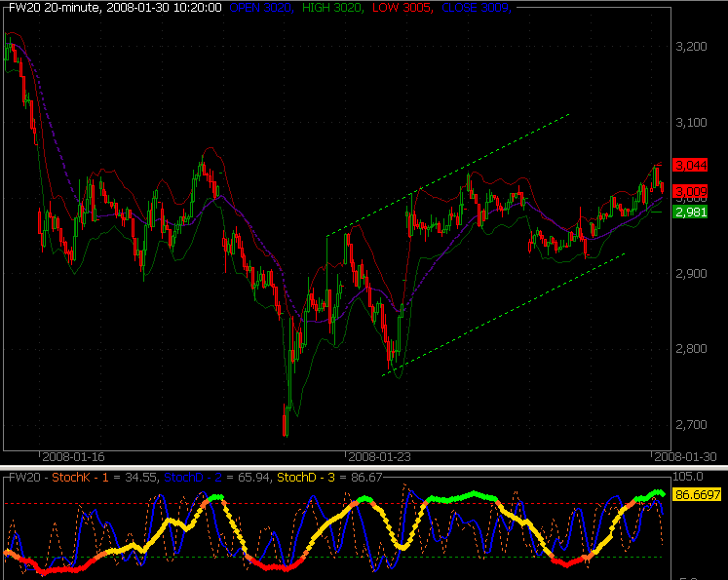Click the 2,900 price axis label

coord(691,274)
